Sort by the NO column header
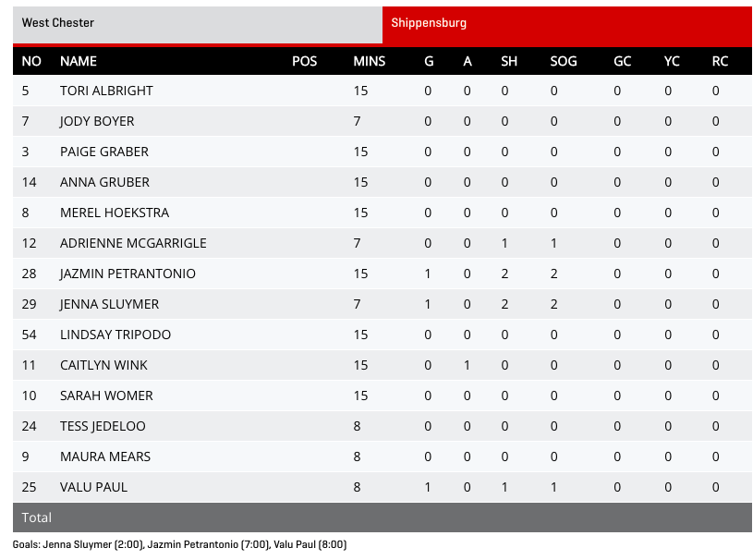 click(x=31, y=62)
